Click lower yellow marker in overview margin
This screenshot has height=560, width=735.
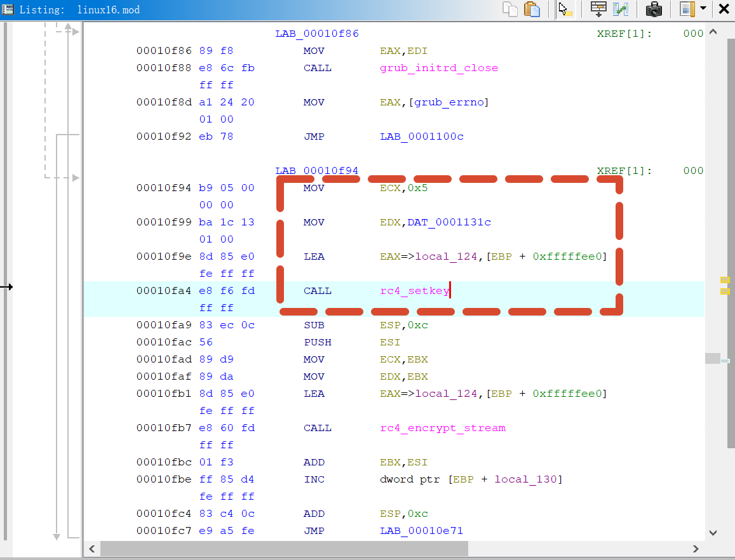click(725, 291)
